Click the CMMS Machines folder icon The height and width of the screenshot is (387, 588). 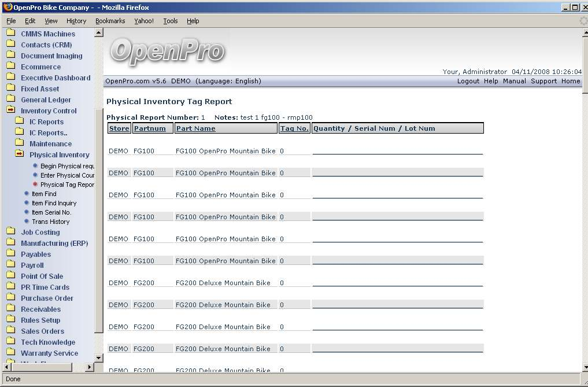[10, 34]
